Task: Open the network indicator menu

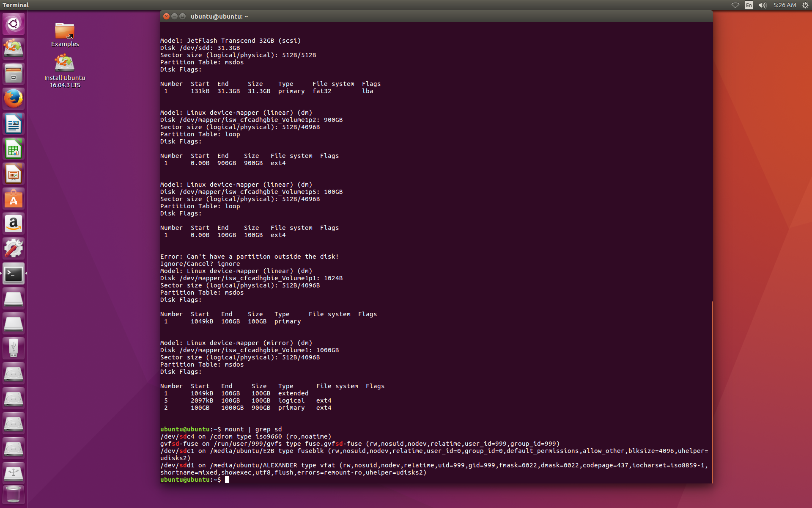Action: (735, 5)
